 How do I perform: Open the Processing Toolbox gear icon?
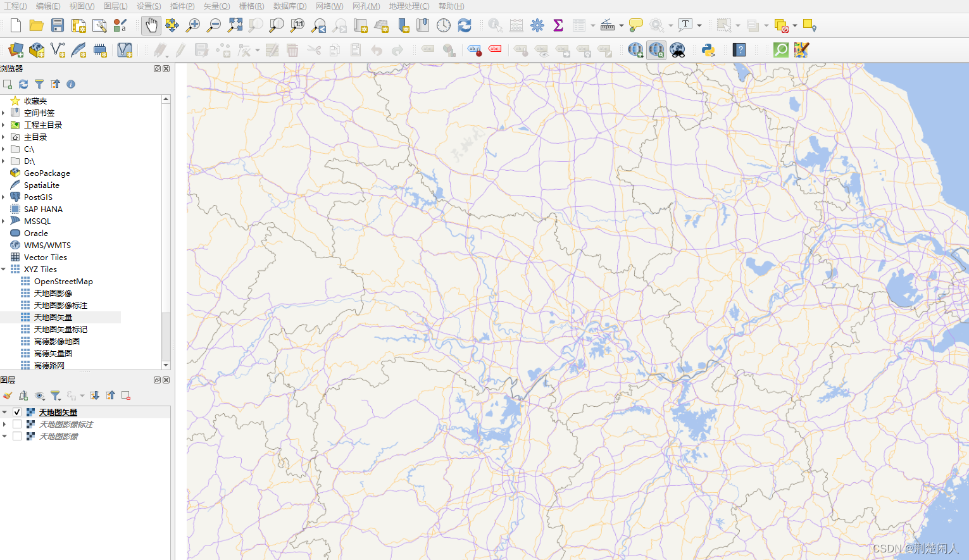537,25
